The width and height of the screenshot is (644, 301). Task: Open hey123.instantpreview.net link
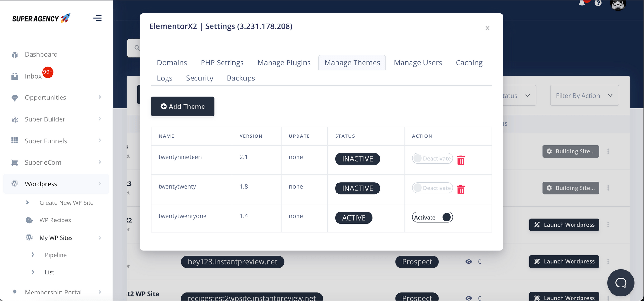click(x=232, y=262)
